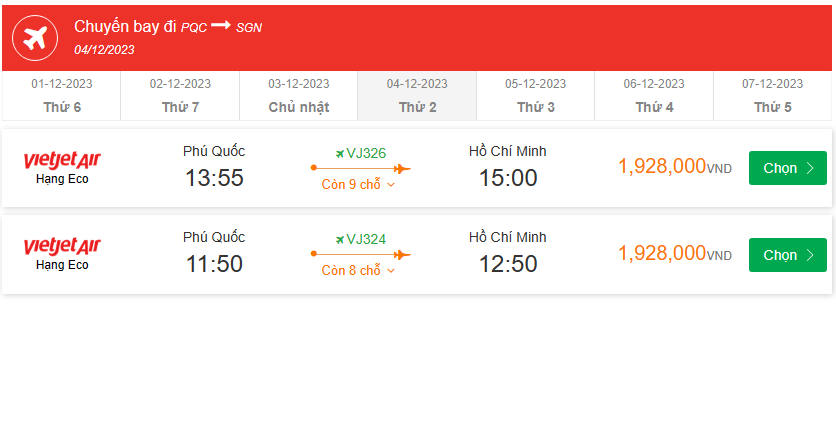Click the orange route arrow under VJ326
This screenshot has width=836, height=429.
tap(360, 169)
